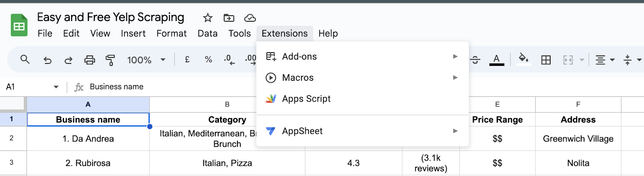Screen dimensions: 644x176
Task: Select column F header
Action: pos(578,104)
